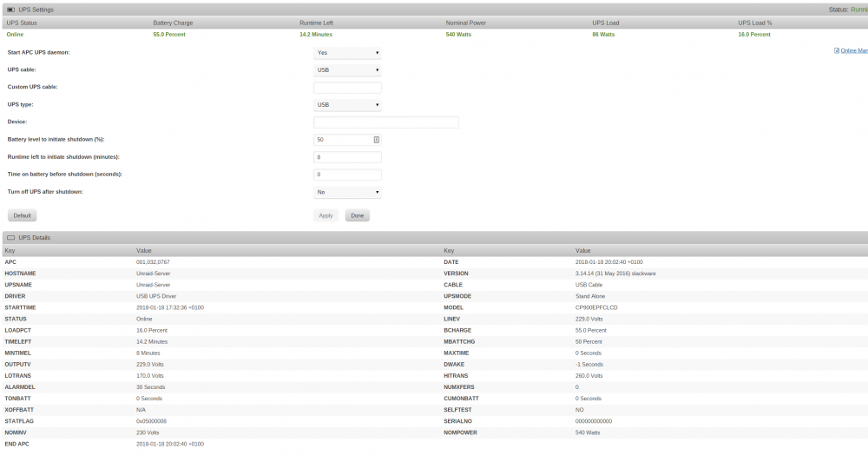The image size is (868, 462).
Task: Click the HITRANS value 260.0 Volts
Action: (x=589, y=375)
